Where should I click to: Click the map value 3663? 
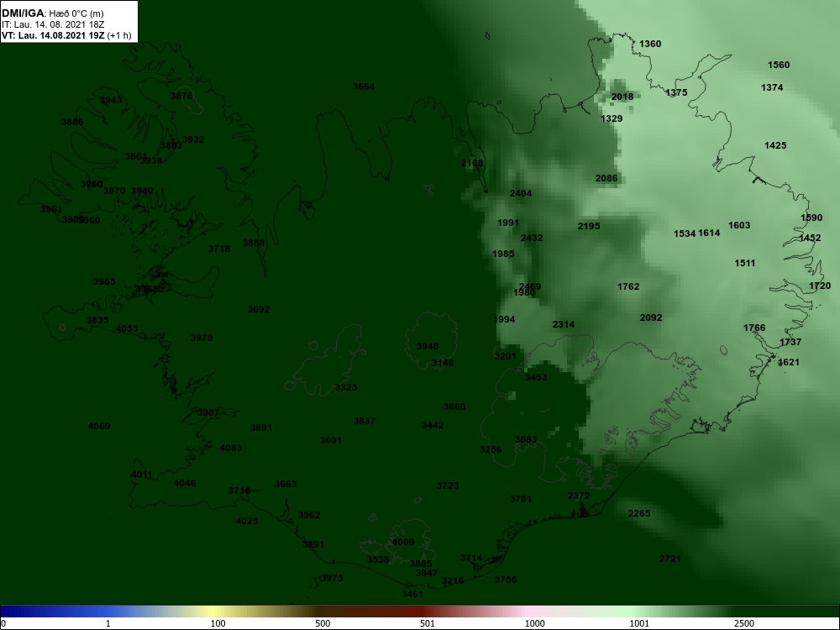coord(286,485)
